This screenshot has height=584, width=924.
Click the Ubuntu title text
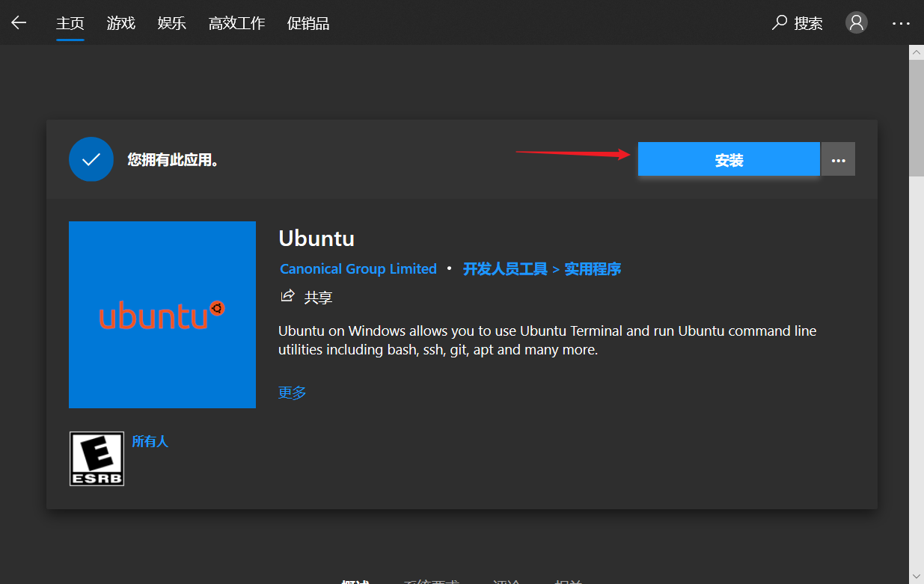coord(316,239)
